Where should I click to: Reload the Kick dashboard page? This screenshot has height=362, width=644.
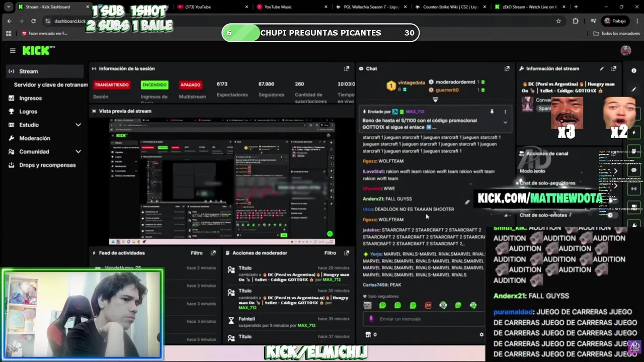tap(33, 21)
